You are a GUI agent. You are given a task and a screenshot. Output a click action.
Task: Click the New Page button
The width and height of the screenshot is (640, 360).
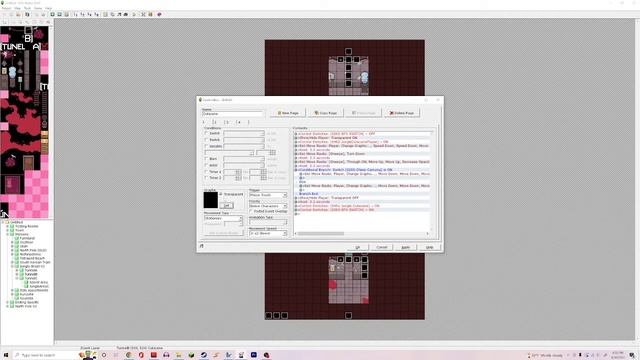(x=288, y=113)
